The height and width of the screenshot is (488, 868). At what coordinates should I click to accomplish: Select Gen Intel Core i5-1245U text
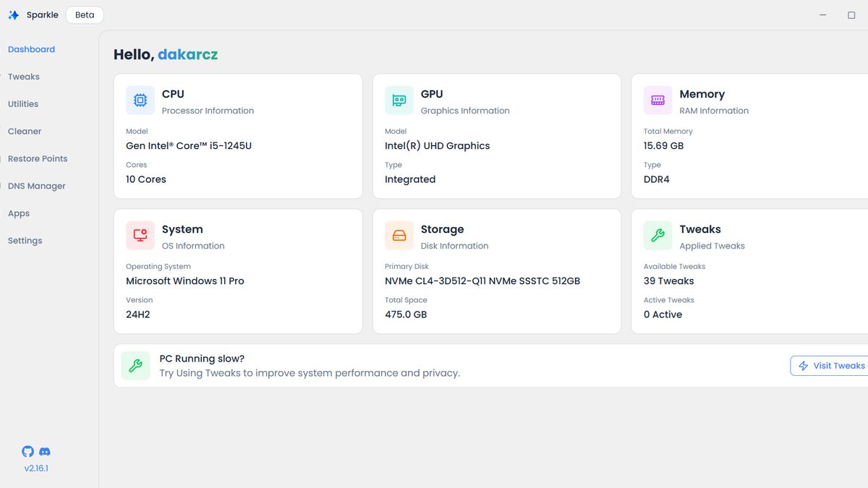(x=189, y=145)
